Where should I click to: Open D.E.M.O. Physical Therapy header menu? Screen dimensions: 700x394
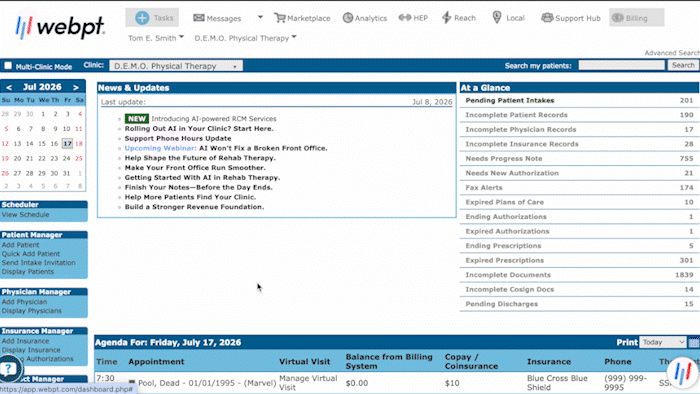(245, 38)
